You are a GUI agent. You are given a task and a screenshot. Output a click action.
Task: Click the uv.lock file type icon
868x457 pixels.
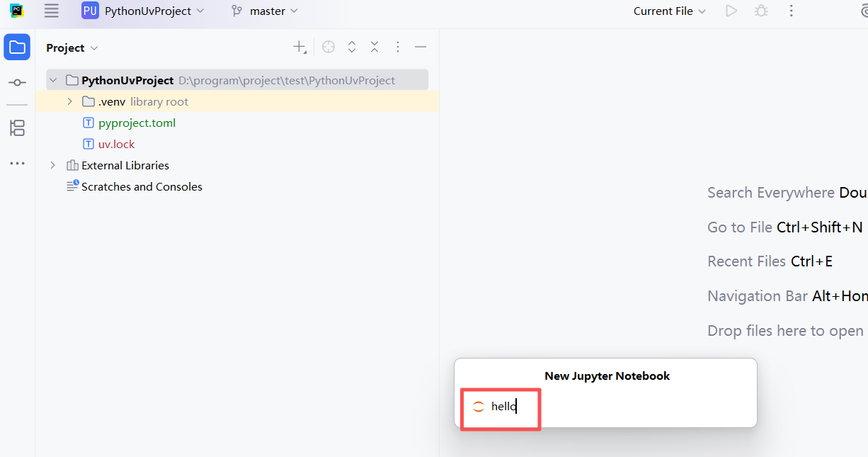click(x=88, y=144)
